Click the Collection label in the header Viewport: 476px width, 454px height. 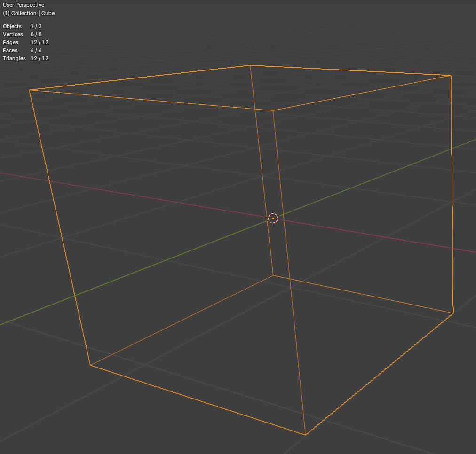point(23,13)
